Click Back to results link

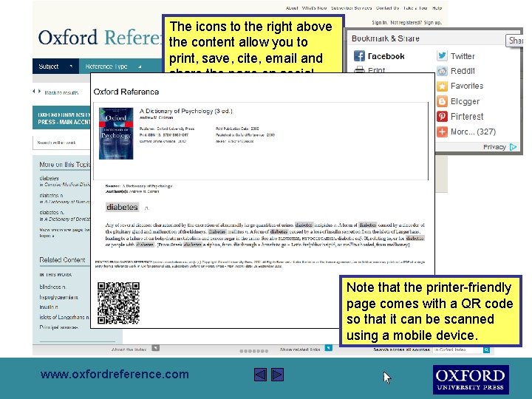tap(61, 92)
